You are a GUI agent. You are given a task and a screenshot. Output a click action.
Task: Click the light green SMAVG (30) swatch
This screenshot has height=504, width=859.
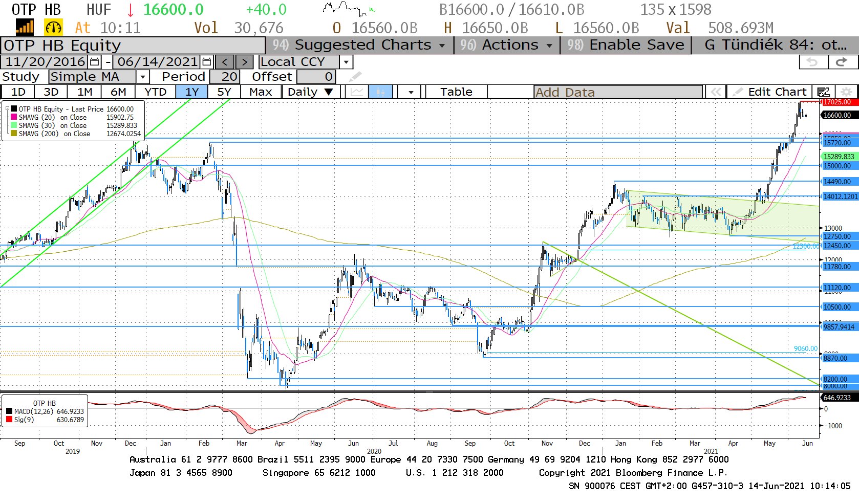point(14,125)
